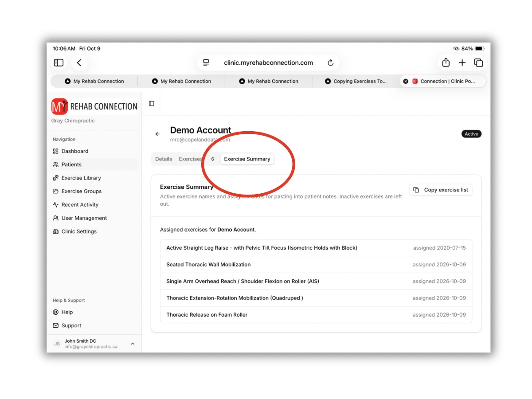532x399 pixels.
Task: Click the Gray Chiropractic clinic name
Action: click(73, 121)
